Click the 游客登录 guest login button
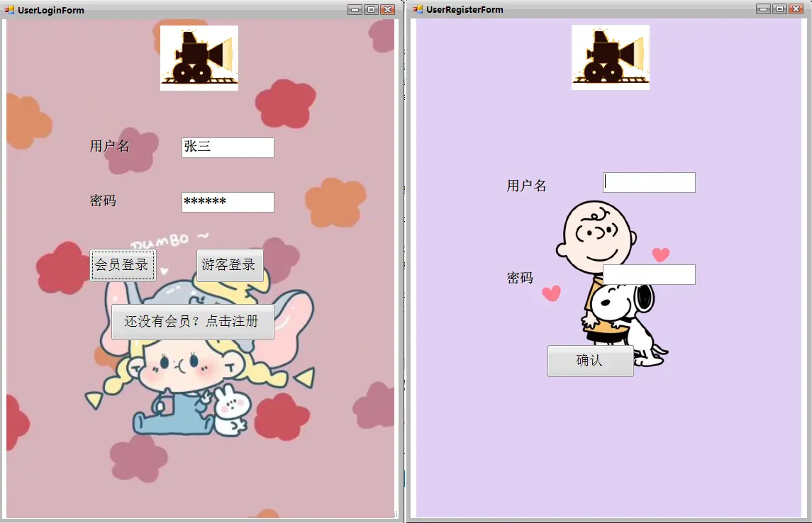Screen dimensions: 812x523 click(229, 265)
